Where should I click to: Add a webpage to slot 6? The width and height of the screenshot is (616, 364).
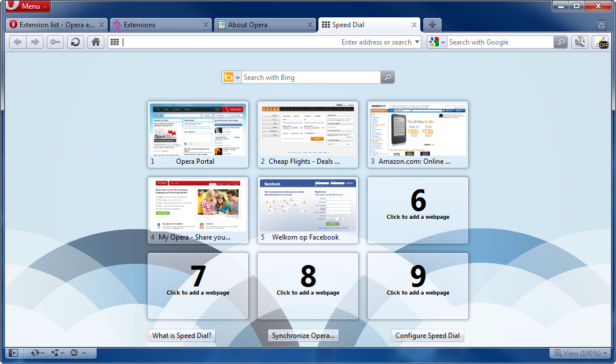coord(418,211)
